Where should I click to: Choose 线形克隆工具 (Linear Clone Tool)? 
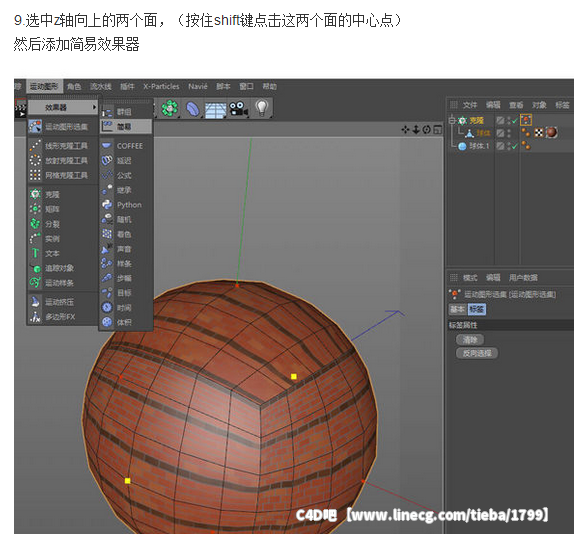click(x=62, y=146)
